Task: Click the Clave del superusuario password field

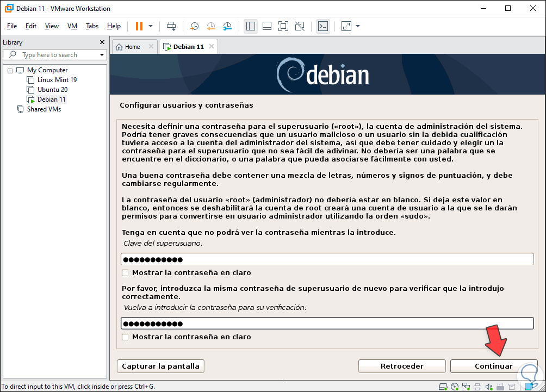Action: point(327,259)
